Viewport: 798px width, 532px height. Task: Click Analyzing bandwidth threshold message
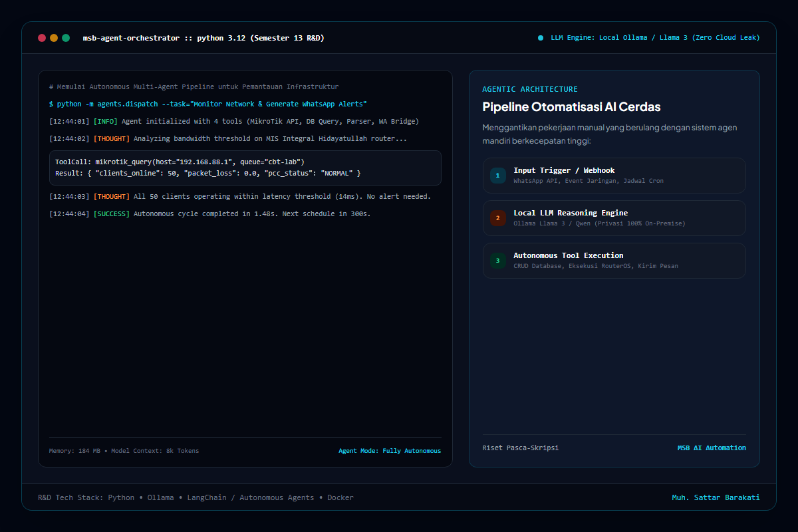click(270, 139)
